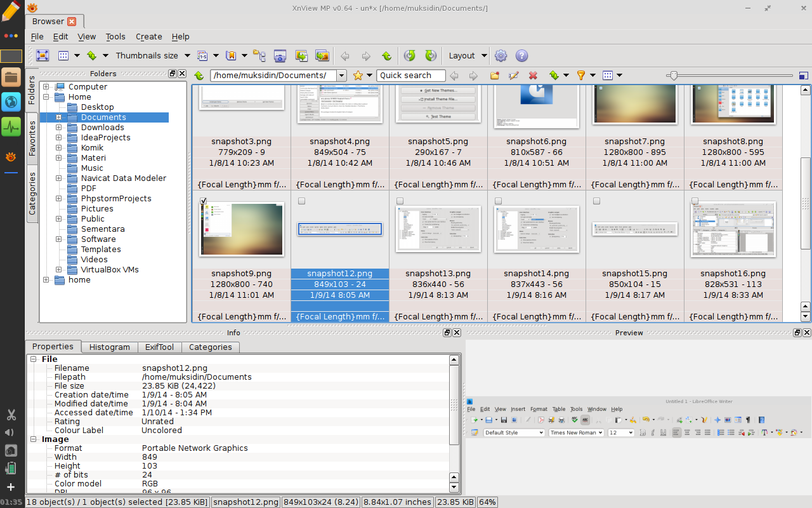Check the selection box on snapshot13.png
The height and width of the screenshot is (508, 812).
[x=400, y=201]
